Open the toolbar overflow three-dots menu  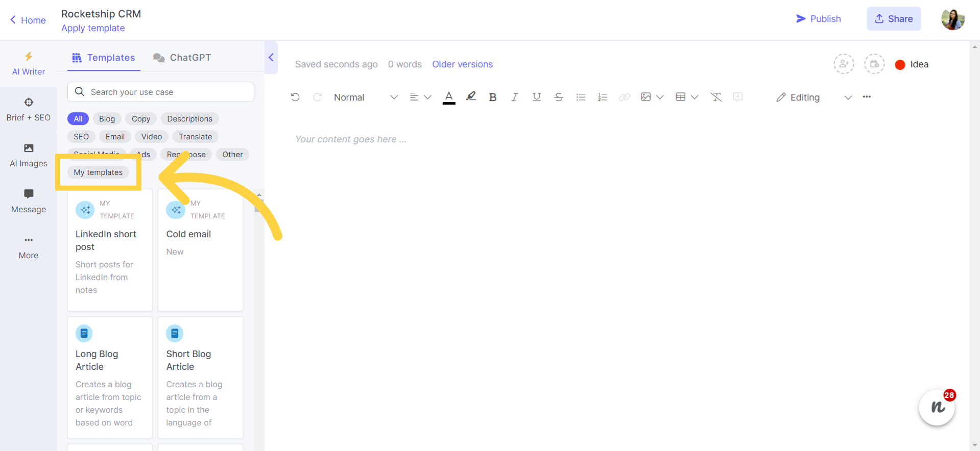(867, 97)
